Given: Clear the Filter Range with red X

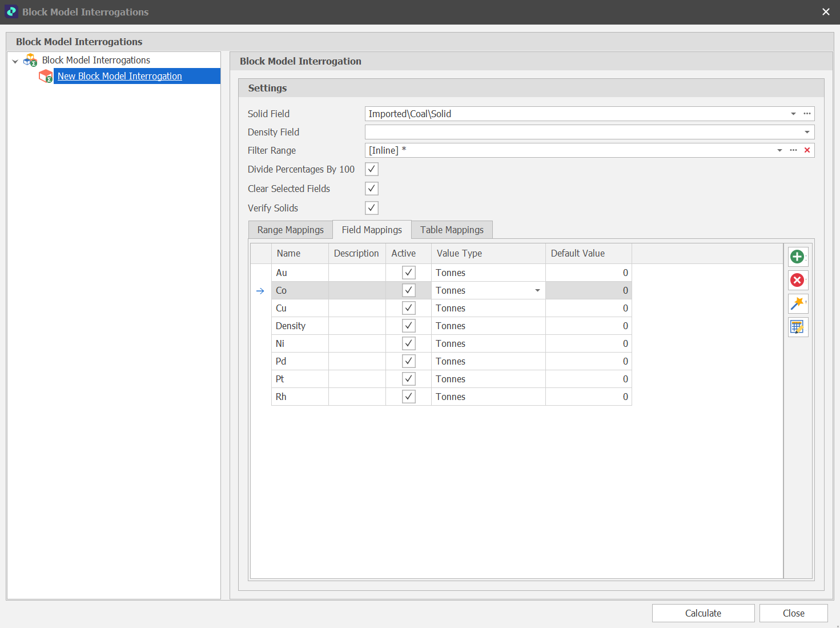Looking at the screenshot, I should click(x=807, y=150).
